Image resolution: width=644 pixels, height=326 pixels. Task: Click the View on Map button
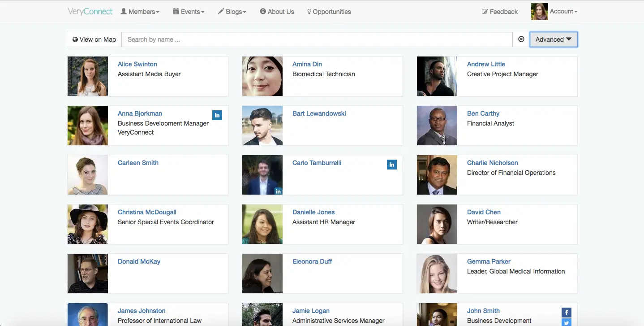pos(94,39)
